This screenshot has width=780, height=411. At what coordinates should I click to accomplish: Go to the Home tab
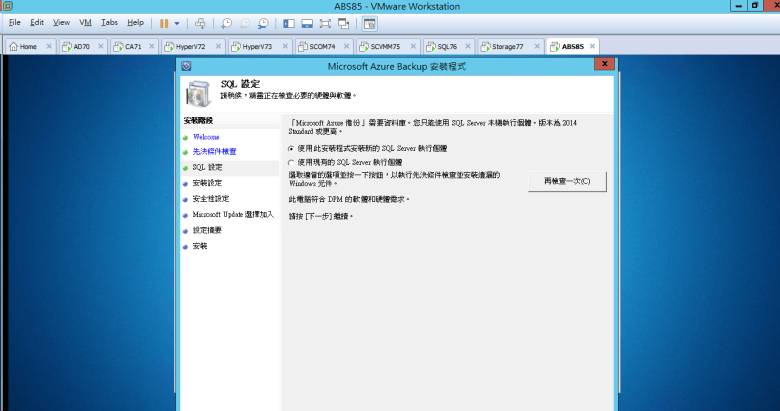[27, 46]
